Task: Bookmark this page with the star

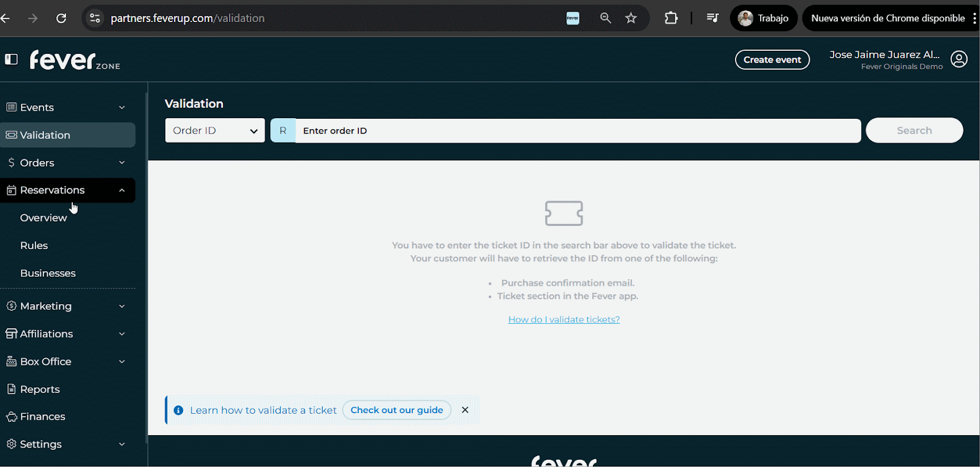Action: (x=631, y=18)
